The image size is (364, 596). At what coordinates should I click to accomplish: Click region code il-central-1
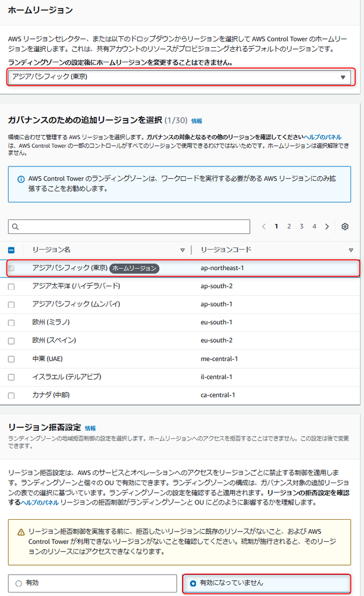(x=217, y=377)
